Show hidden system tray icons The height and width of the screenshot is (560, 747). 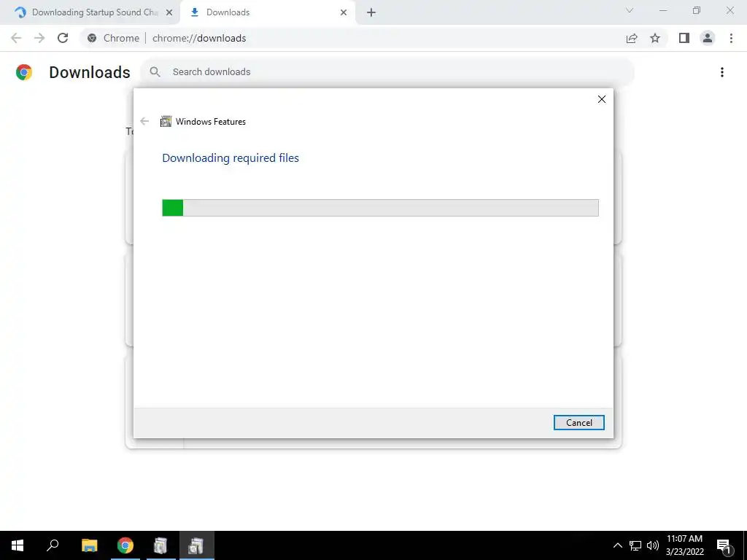pos(617,545)
